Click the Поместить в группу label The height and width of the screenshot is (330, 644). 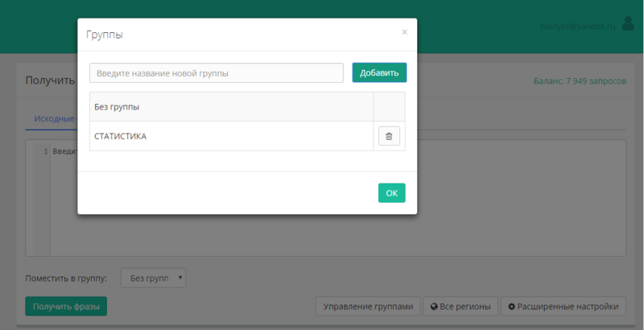pos(66,278)
